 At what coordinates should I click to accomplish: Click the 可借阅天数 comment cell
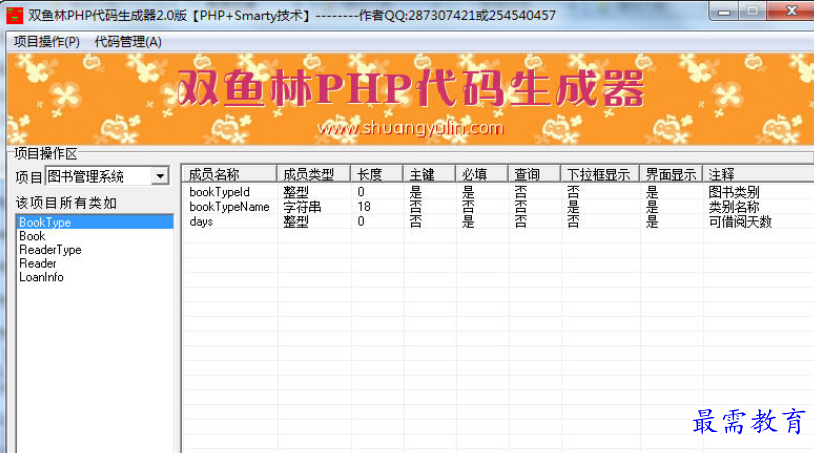[x=740, y=222]
